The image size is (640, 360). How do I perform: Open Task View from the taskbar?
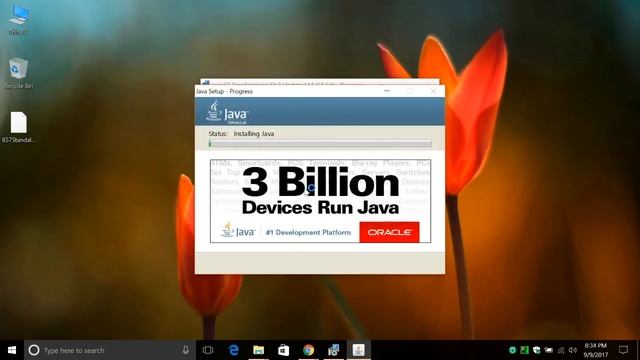pos(208,350)
